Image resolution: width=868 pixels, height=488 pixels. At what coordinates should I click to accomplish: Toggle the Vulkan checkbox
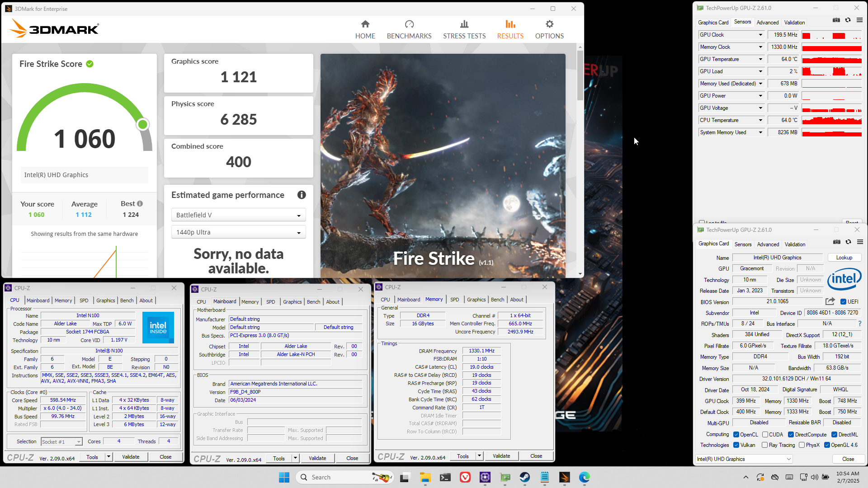[x=736, y=445]
